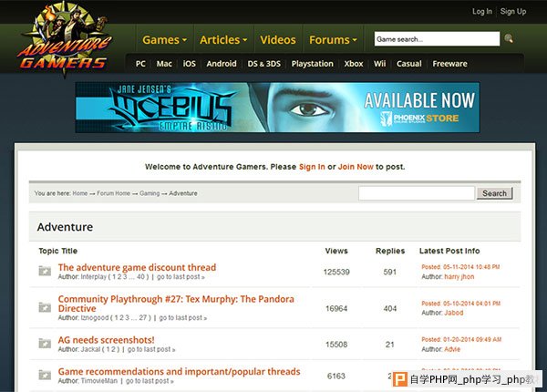
Task: Click the forum Search button
Action: click(494, 193)
